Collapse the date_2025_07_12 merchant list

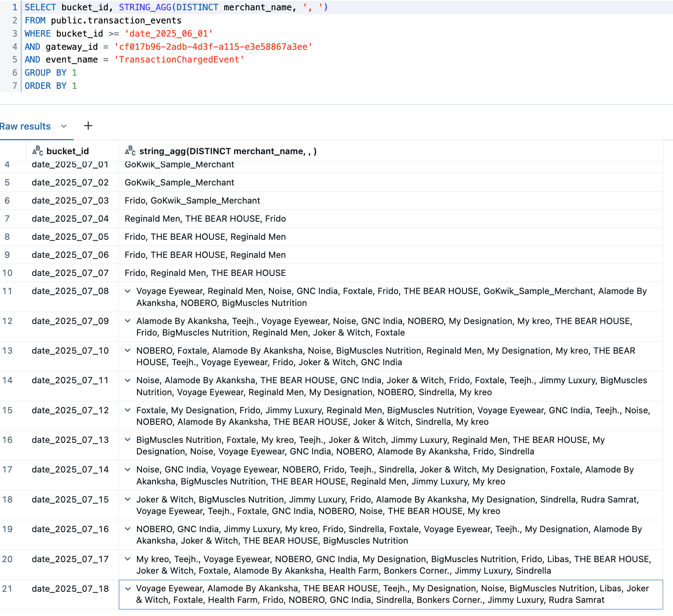[128, 410]
